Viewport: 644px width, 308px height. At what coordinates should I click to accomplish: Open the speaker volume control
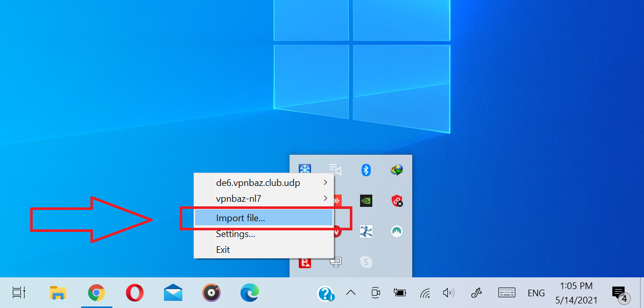448,293
